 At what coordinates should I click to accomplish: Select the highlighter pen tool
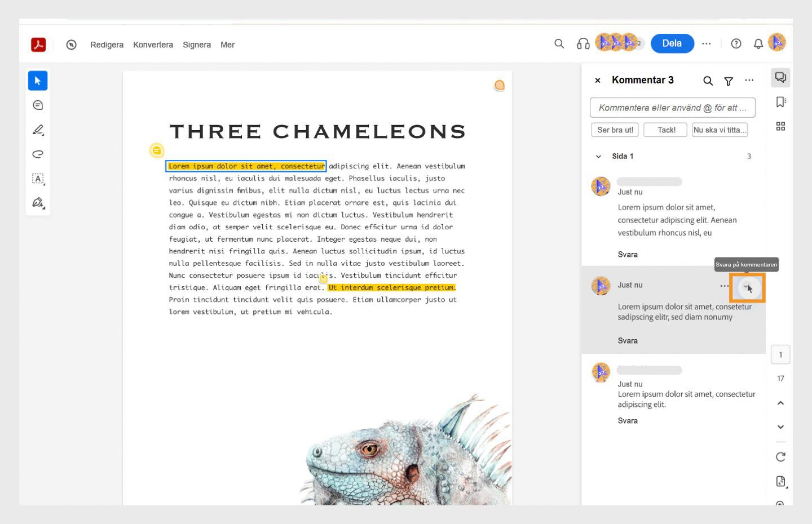point(38,130)
